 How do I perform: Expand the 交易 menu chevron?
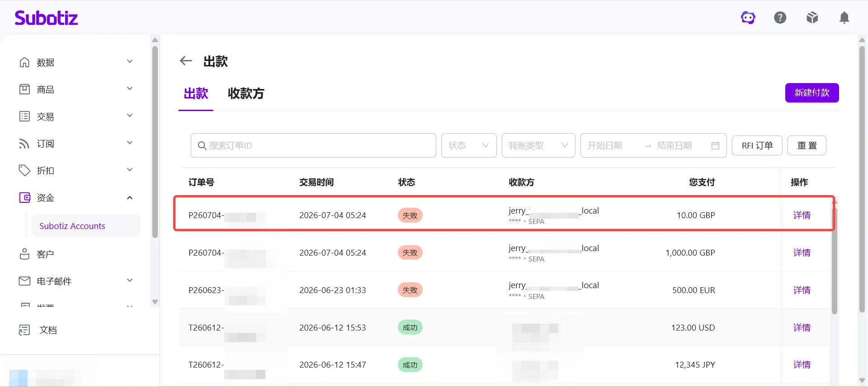(130, 116)
